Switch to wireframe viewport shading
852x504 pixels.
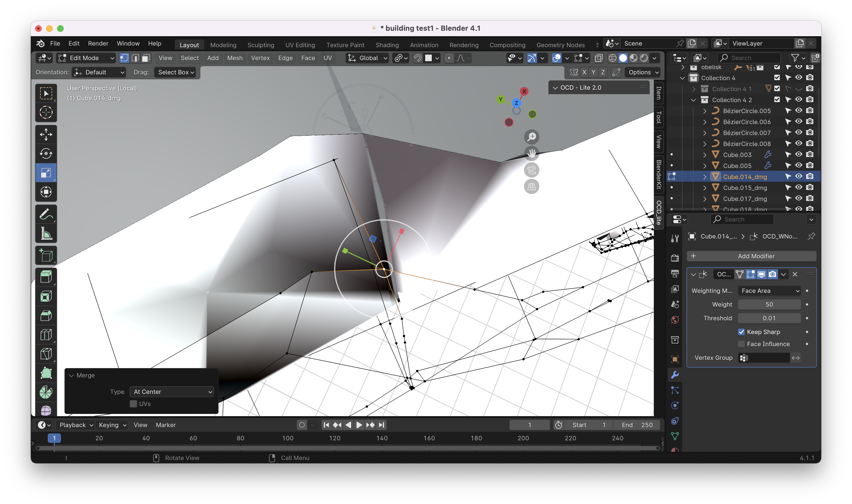[x=612, y=58]
